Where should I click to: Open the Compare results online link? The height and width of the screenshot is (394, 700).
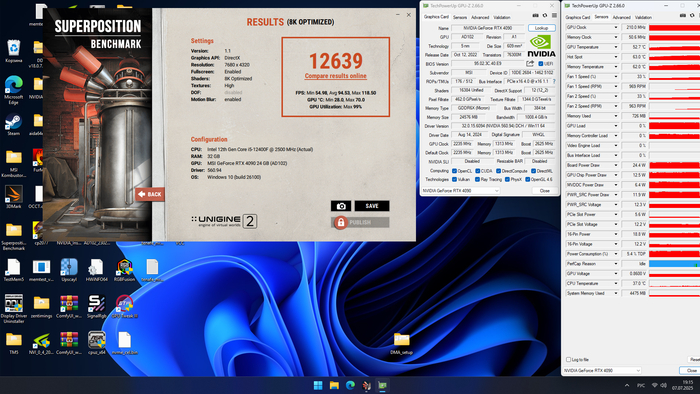[336, 76]
